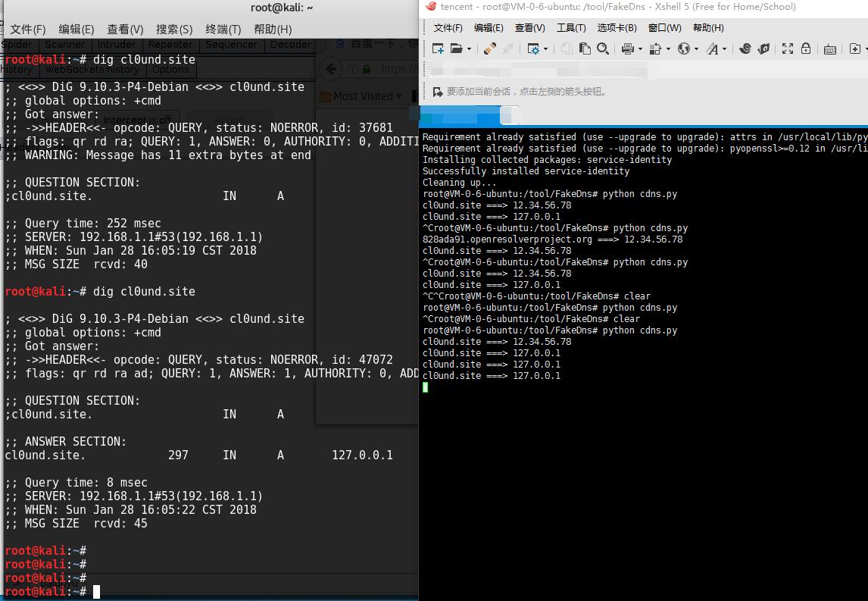Open Xshell 选项卡(B) menu
The width and height of the screenshot is (868, 601).
[x=617, y=28]
